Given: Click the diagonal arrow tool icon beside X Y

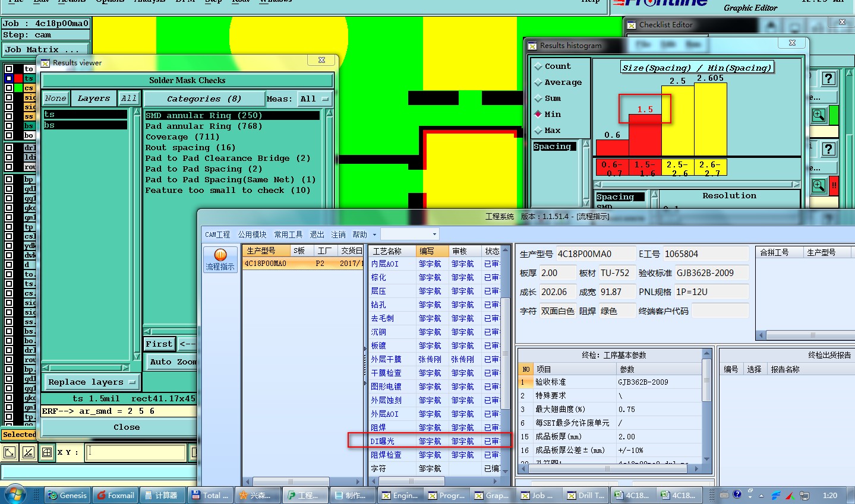Looking at the screenshot, I should 10,452.
